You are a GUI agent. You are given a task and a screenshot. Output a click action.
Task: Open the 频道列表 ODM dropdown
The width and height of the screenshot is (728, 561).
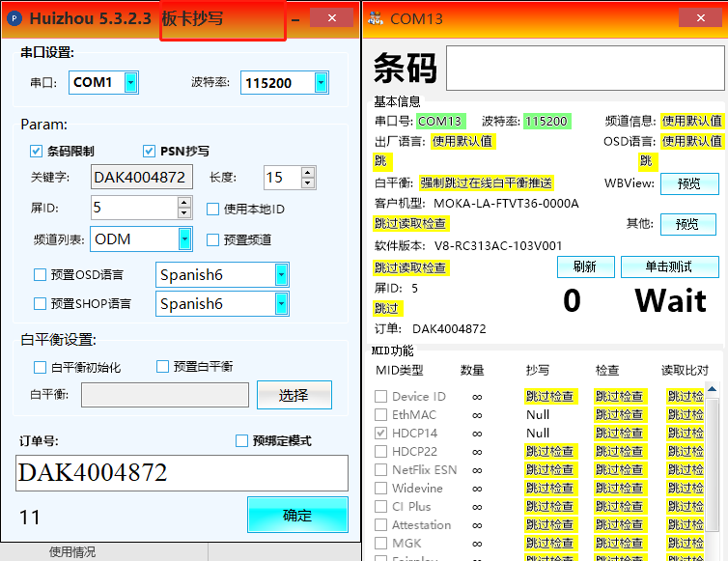(x=184, y=239)
